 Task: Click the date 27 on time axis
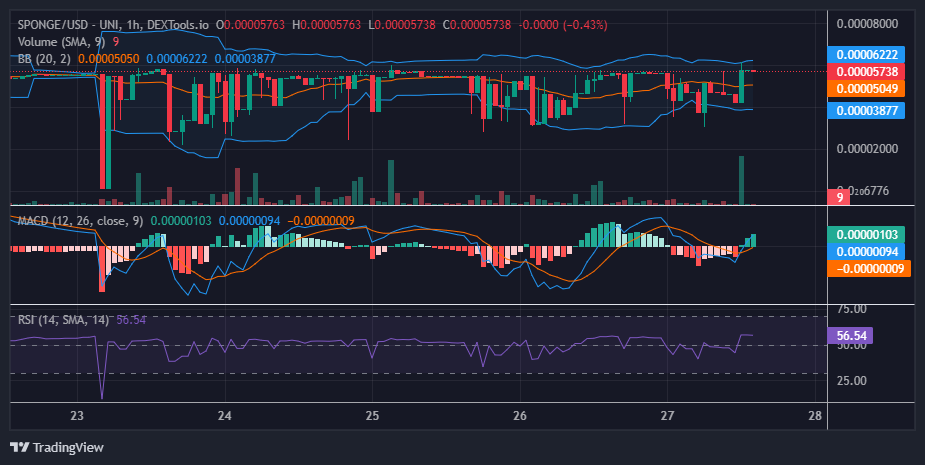pos(667,415)
